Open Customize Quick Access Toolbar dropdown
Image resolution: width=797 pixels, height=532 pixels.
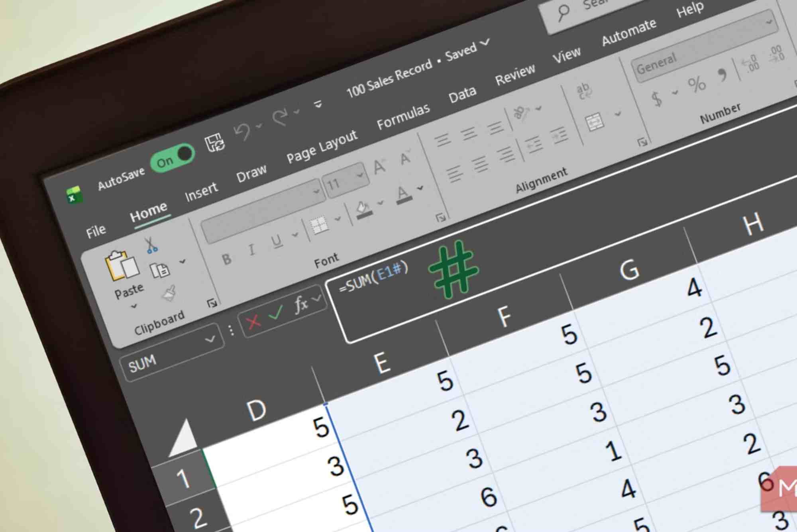(x=318, y=104)
